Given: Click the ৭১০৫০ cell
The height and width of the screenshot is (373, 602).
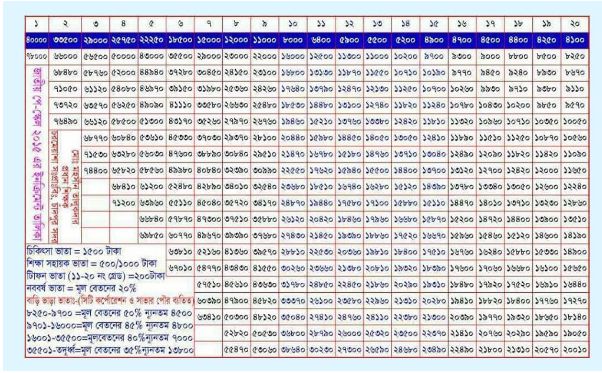Looking at the screenshot, I should coord(65,89).
